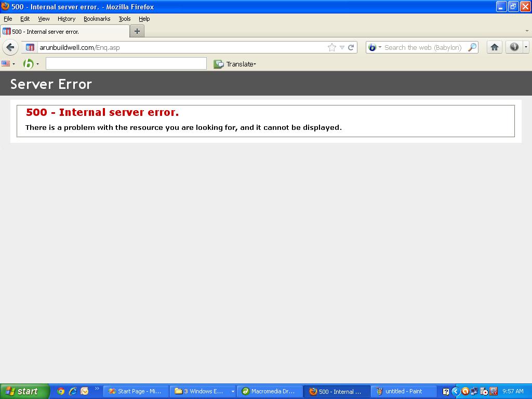Image resolution: width=532 pixels, height=399 pixels.
Task: Click the Windows Start button
Action: [x=24, y=391]
